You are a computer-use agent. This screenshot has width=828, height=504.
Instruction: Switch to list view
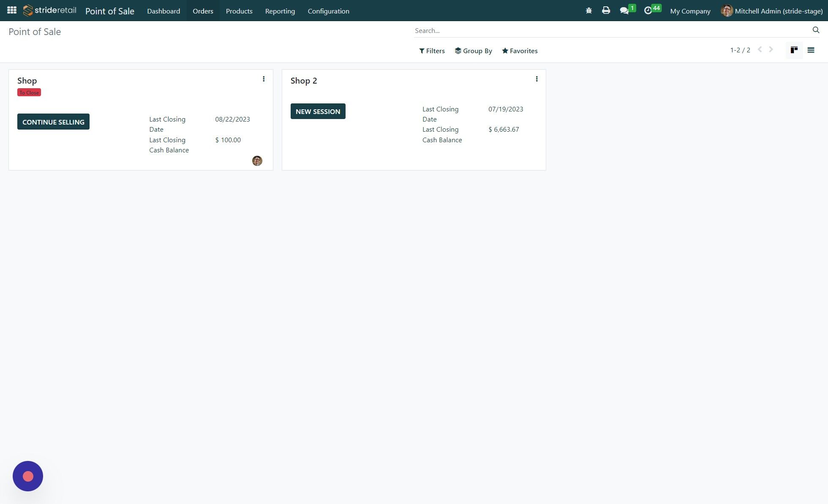pyautogui.click(x=811, y=50)
